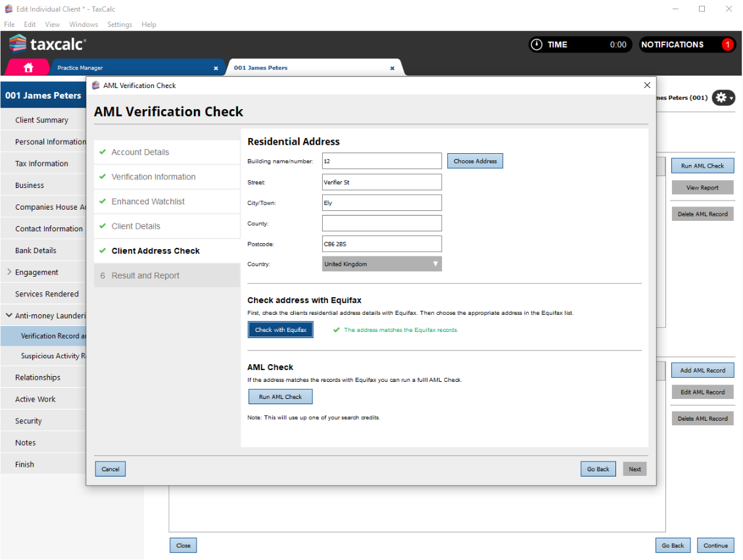743x560 pixels.
Task: Open the Companies House sidebar item
Action: [x=43, y=207]
